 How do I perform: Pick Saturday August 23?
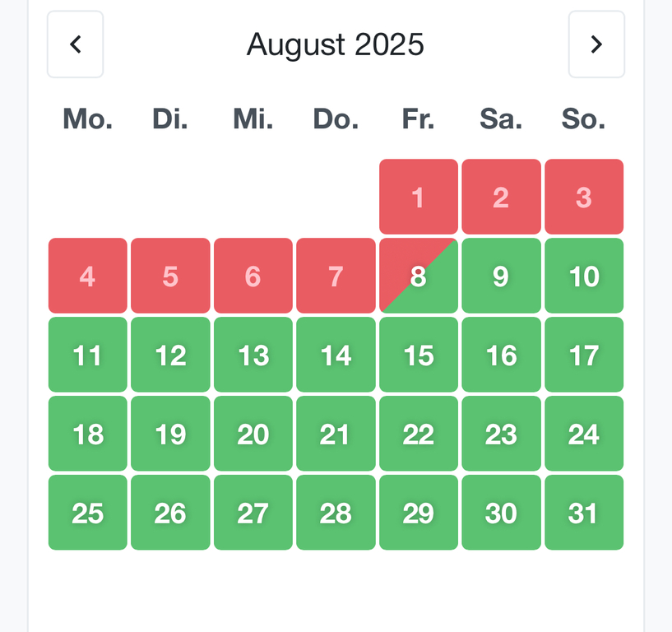coord(501,434)
